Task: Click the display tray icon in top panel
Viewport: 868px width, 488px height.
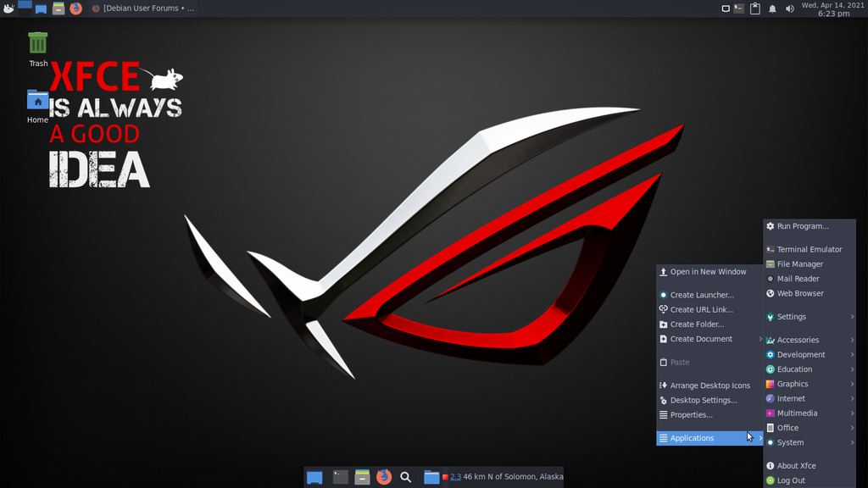Action: pos(726,8)
